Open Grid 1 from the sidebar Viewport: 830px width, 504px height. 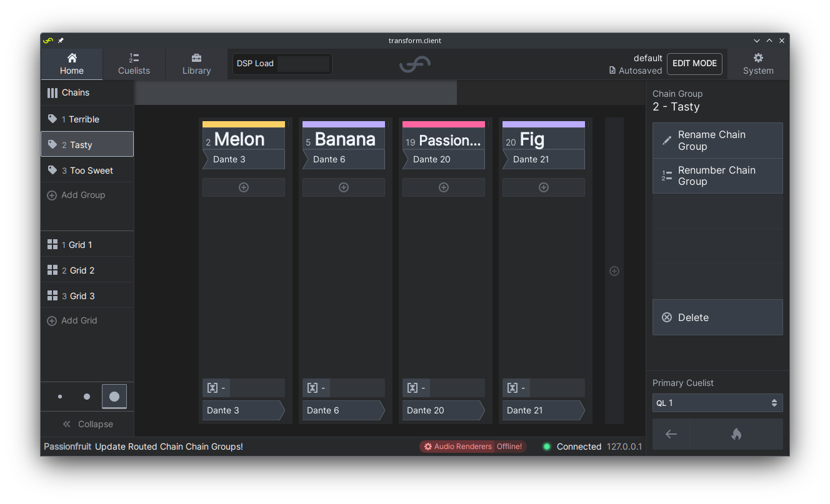click(x=87, y=245)
